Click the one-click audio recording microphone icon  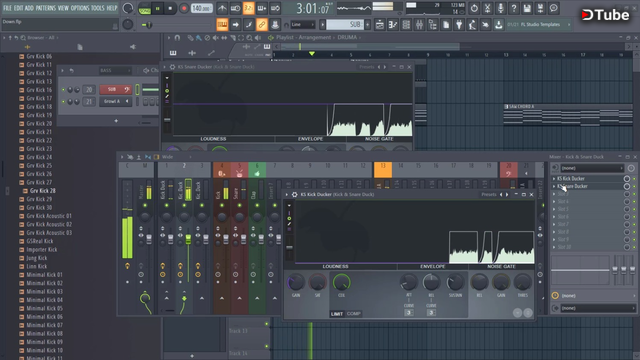click(x=500, y=8)
